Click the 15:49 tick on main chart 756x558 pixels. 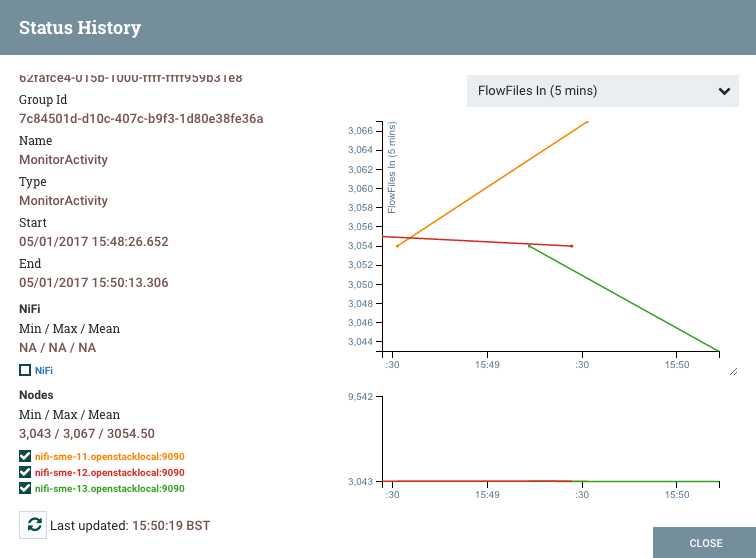pyautogui.click(x=487, y=365)
